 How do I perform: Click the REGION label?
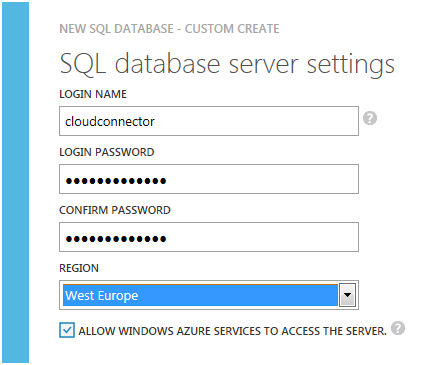click(x=79, y=268)
